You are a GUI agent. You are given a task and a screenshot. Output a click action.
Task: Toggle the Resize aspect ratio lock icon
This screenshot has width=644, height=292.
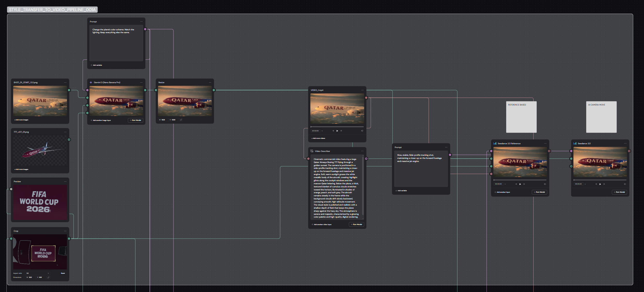(x=181, y=120)
